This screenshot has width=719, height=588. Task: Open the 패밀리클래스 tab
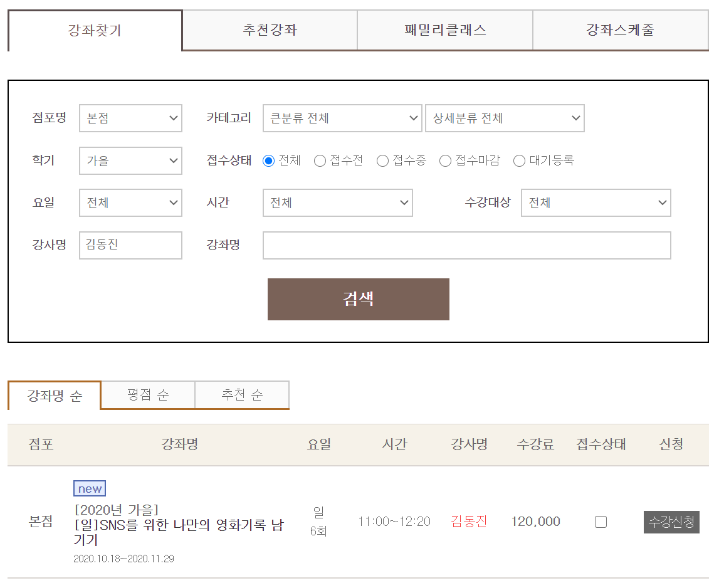tap(444, 29)
